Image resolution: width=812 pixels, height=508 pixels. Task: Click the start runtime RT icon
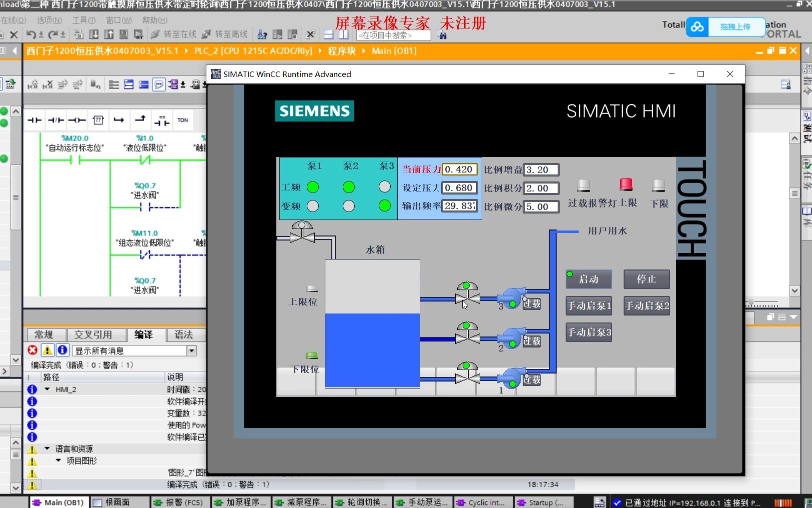139,34
